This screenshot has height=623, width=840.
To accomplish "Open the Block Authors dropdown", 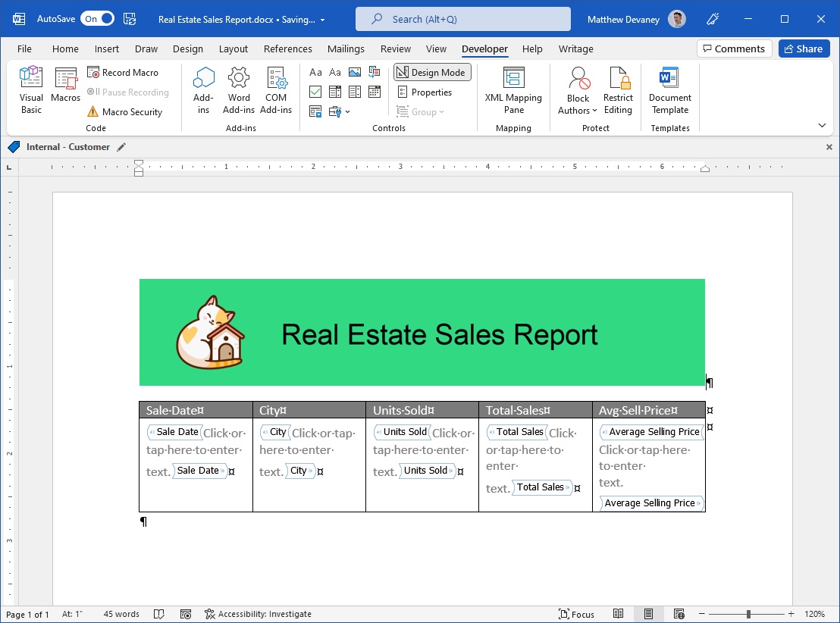I will pos(577,89).
